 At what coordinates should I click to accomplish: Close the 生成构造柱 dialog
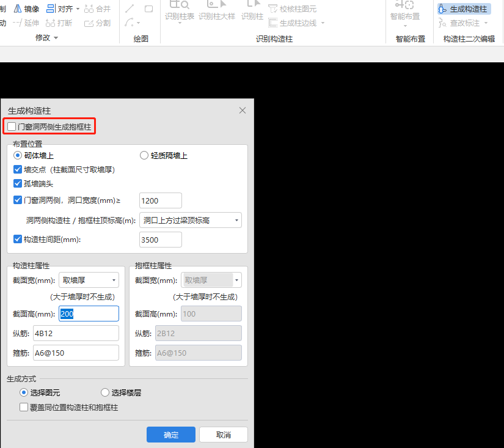pyautogui.click(x=243, y=110)
